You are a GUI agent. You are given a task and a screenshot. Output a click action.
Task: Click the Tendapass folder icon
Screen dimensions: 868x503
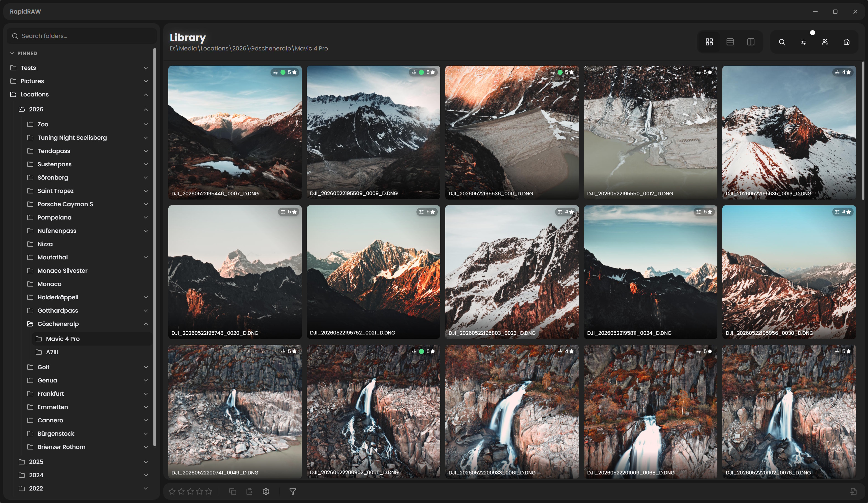[x=30, y=151]
